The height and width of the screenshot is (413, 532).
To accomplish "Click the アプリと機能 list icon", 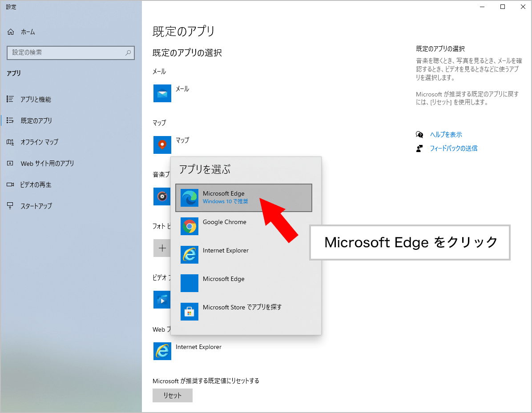I will point(10,99).
